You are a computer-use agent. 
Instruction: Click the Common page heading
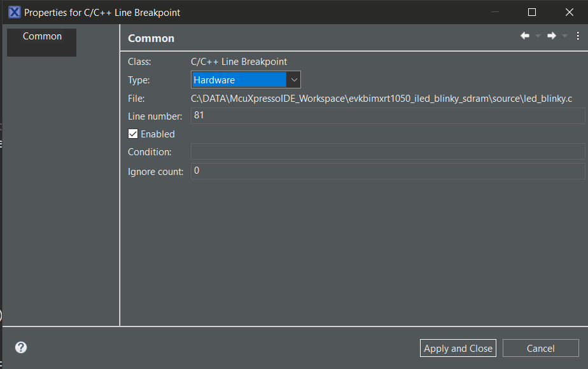(151, 38)
